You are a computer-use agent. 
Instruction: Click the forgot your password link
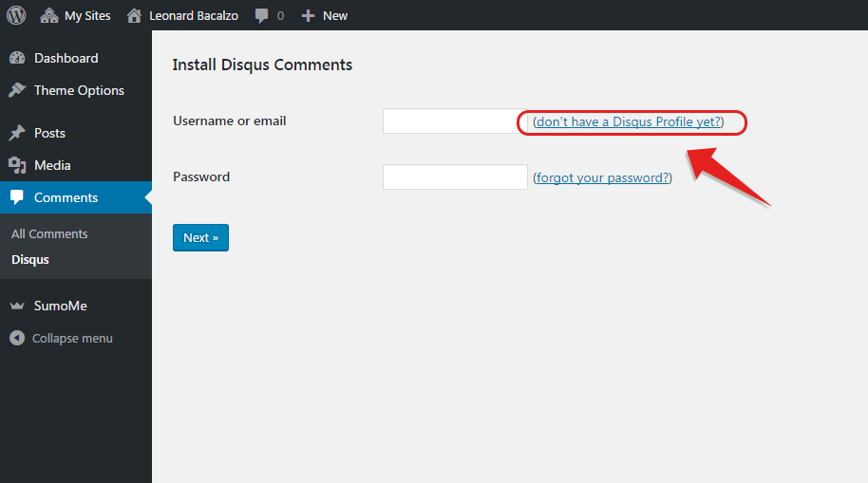point(602,177)
